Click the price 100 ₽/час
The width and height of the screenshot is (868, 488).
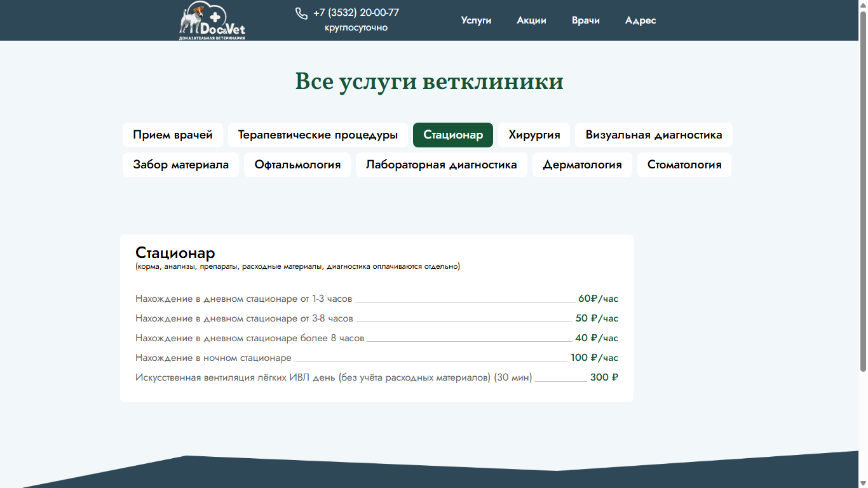coord(594,358)
